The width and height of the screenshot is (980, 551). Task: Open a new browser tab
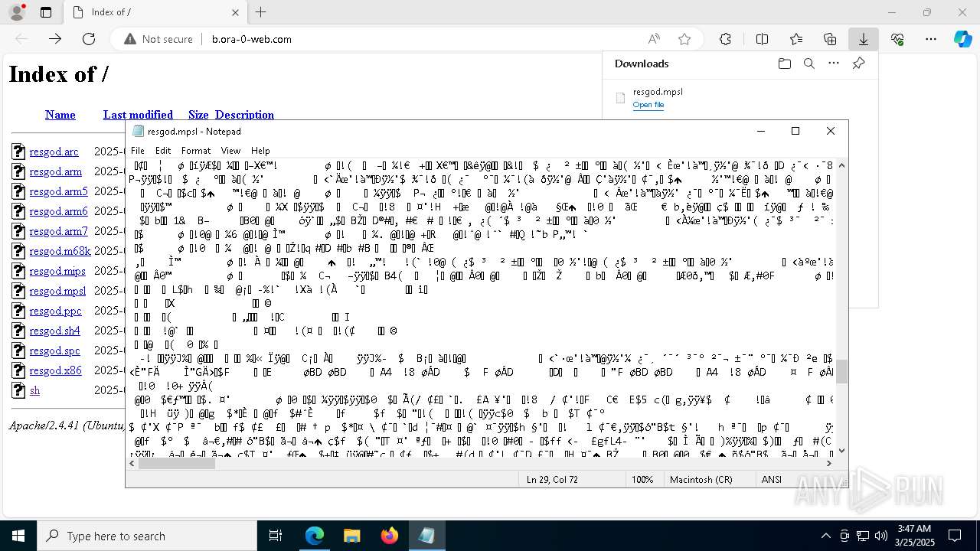coord(260,12)
